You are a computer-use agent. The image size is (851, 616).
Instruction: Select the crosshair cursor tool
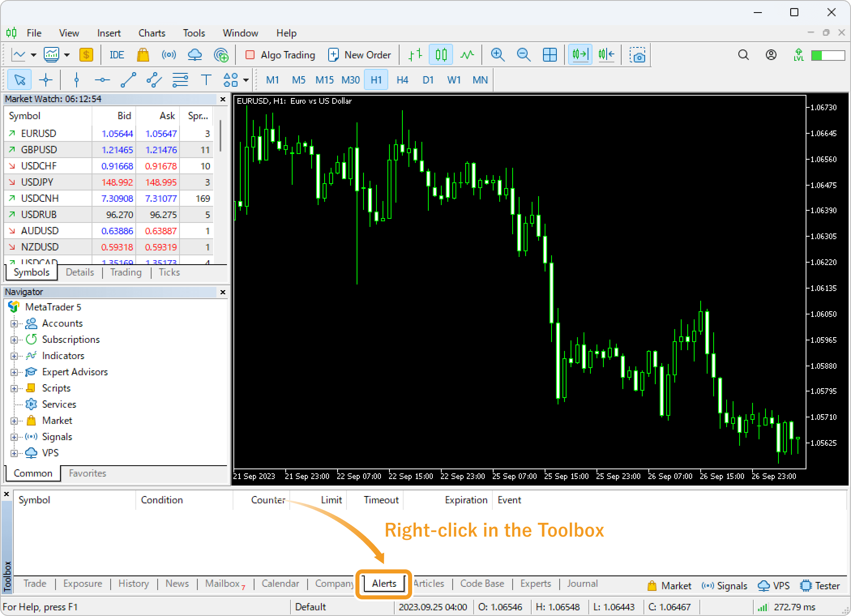click(x=45, y=79)
